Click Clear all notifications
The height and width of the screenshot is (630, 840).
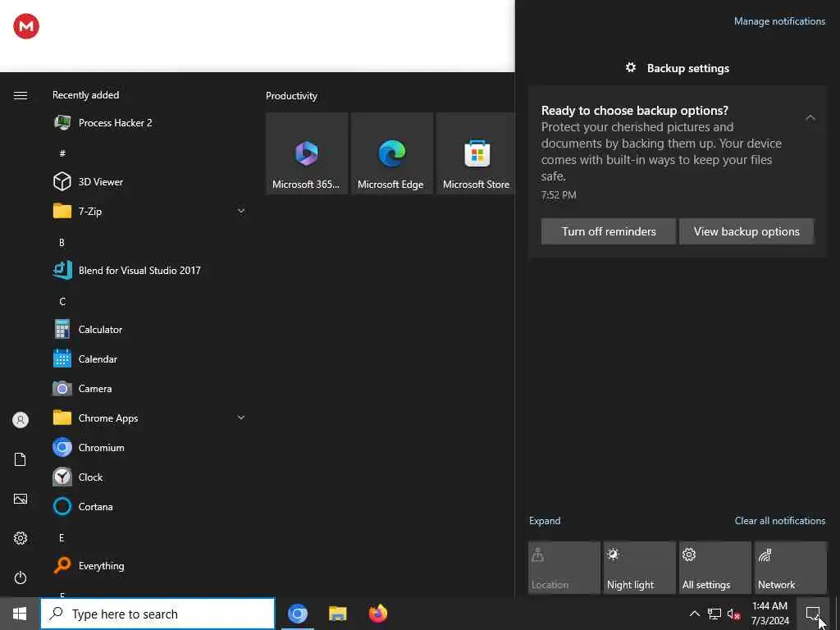coord(780,521)
